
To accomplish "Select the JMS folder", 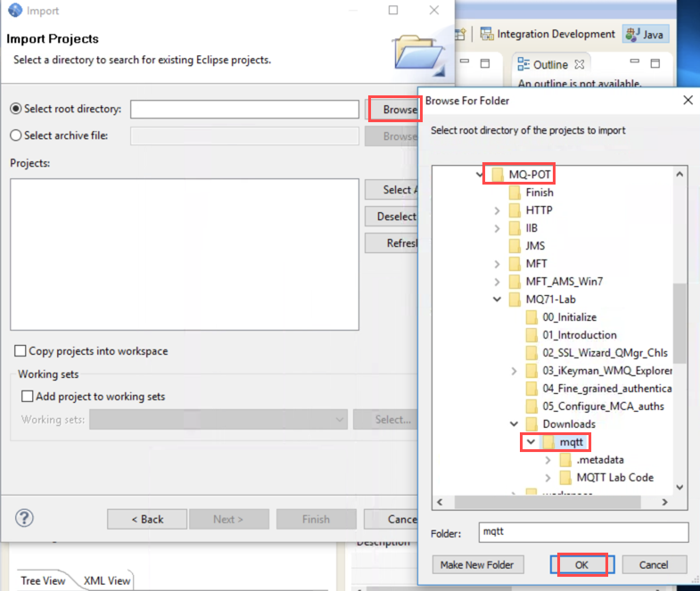I will point(535,246).
